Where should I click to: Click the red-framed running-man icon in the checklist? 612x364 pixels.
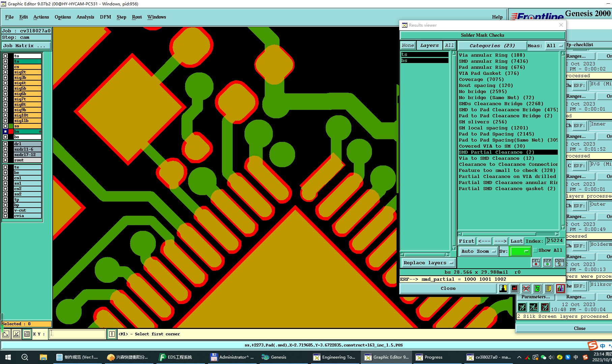point(545,307)
